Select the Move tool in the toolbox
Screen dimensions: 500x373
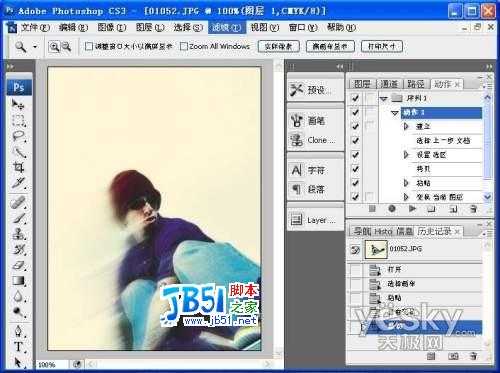[x=18, y=105]
